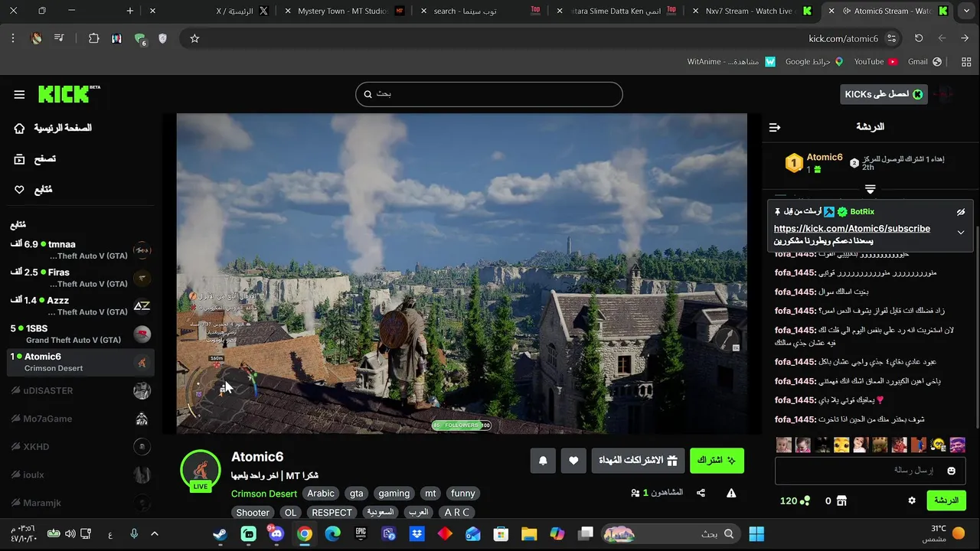Open offline ioulx channel
Viewport: 980px width, 551px height.
pos(80,475)
